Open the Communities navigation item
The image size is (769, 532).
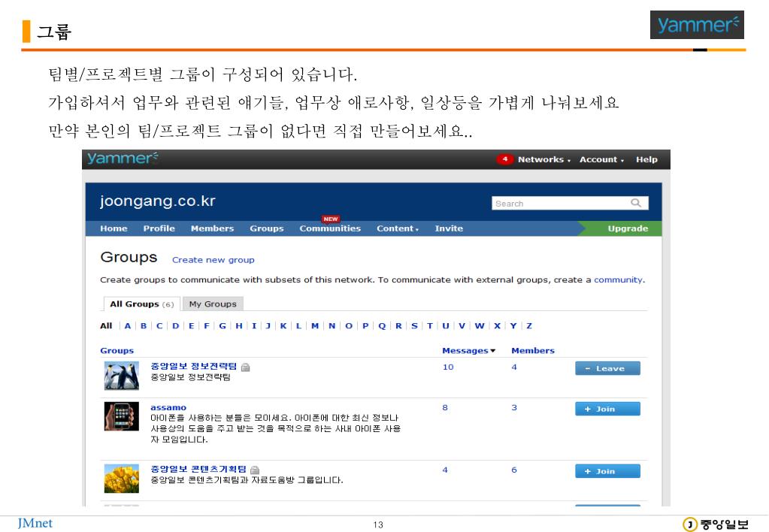(330, 228)
